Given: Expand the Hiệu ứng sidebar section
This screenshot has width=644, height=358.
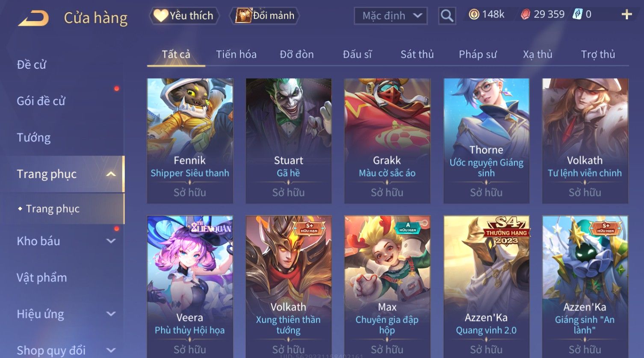Looking at the screenshot, I should click(111, 314).
